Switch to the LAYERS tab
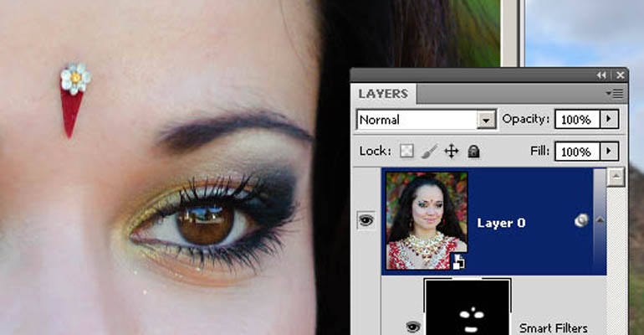The width and height of the screenshot is (644, 335). [383, 94]
